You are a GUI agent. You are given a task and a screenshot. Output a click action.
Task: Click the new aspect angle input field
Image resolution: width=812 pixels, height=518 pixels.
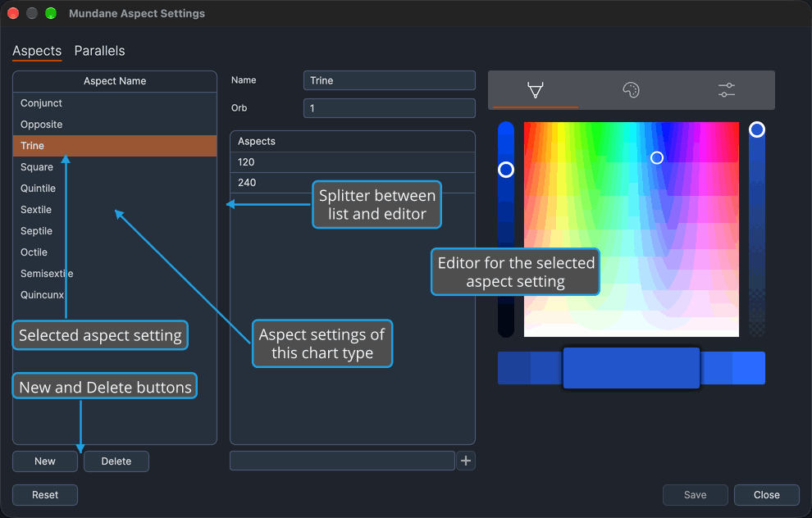[342, 461]
